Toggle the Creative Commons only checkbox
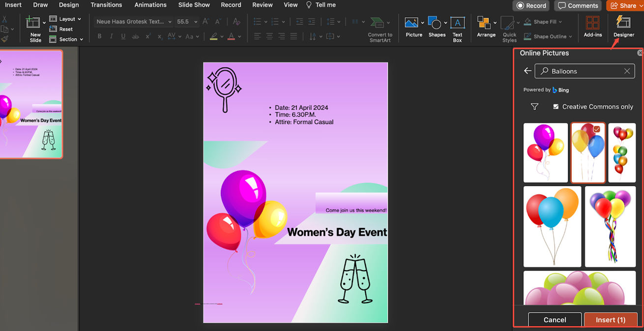 click(556, 107)
